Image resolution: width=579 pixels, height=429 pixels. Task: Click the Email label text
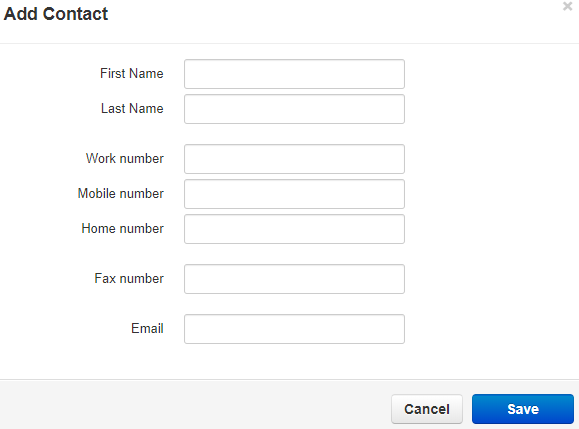(147, 328)
